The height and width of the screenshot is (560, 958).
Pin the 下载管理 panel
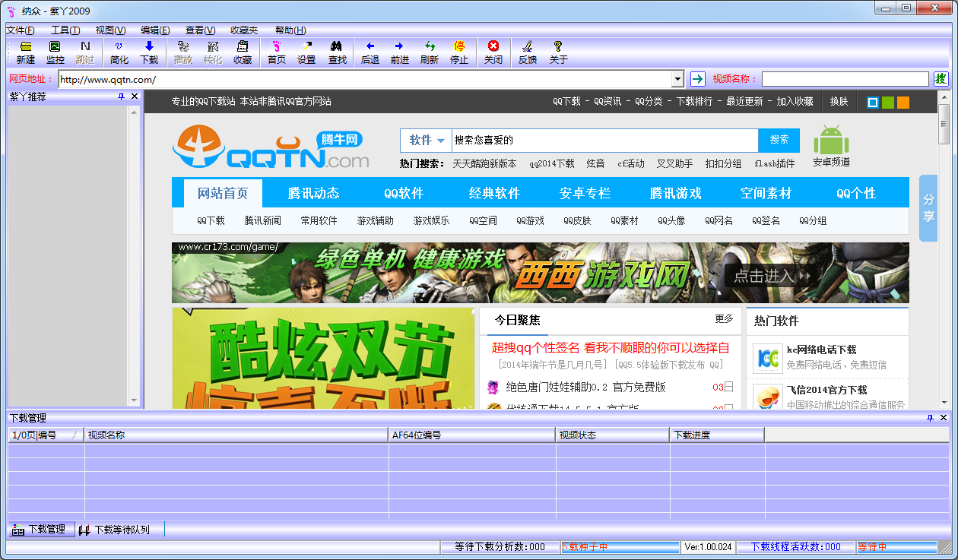(930, 418)
